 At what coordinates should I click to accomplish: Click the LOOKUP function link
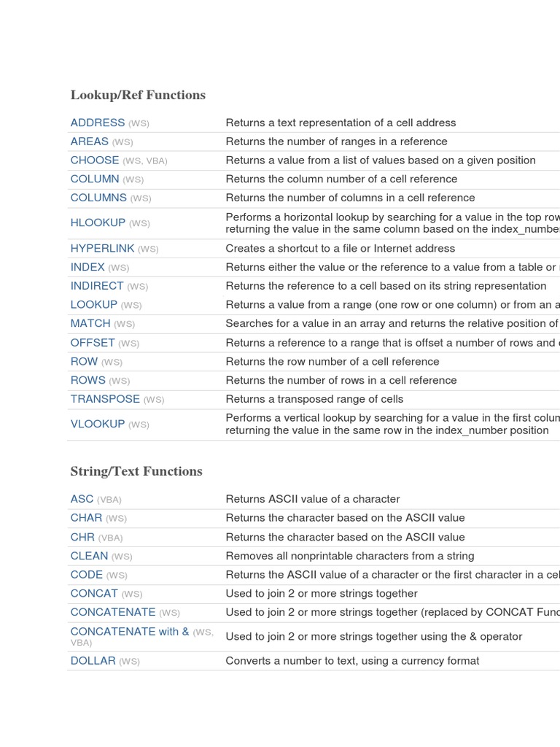pos(94,305)
